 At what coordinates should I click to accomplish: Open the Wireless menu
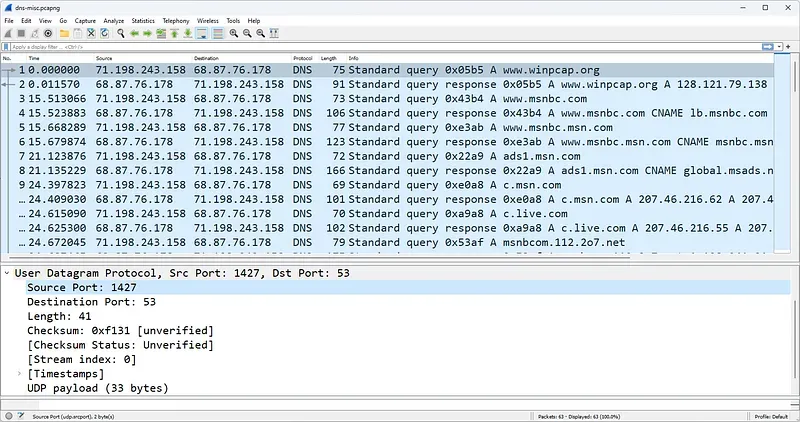(x=208, y=21)
